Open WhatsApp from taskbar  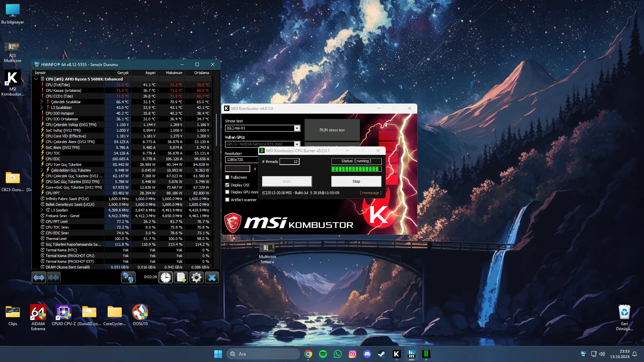(x=338, y=354)
